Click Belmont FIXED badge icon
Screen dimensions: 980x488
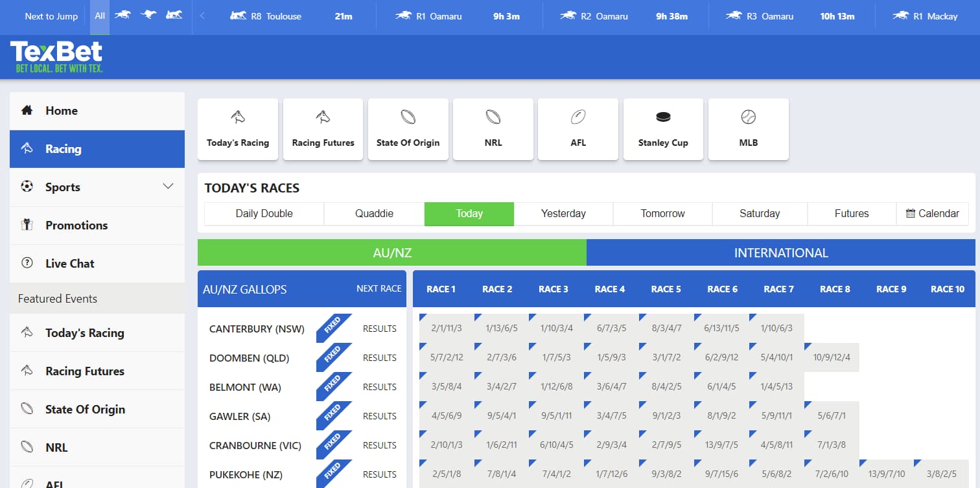pos(333,386)
